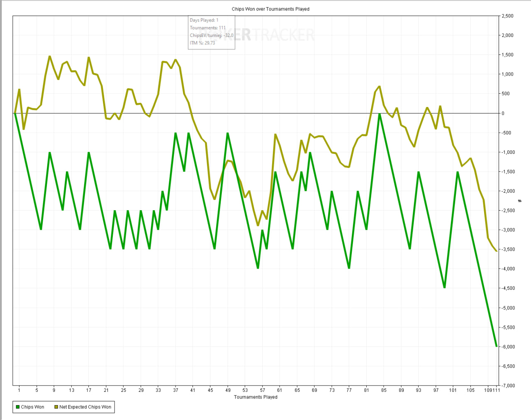
Task: Click the green line's dip at -4,500 near 99
Action: [x=444, y=287]
